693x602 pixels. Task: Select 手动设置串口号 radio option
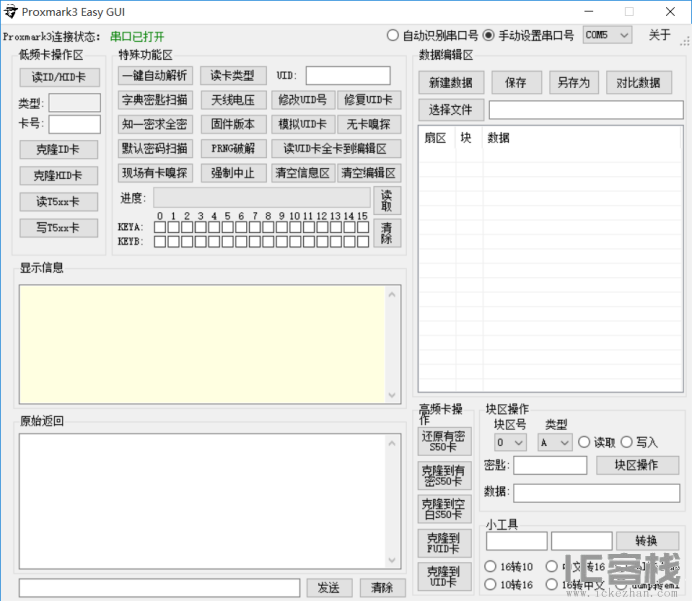[528, 35]
